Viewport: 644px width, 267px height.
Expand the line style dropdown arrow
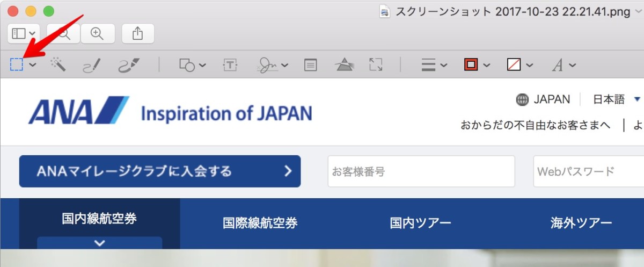[444, 66]
